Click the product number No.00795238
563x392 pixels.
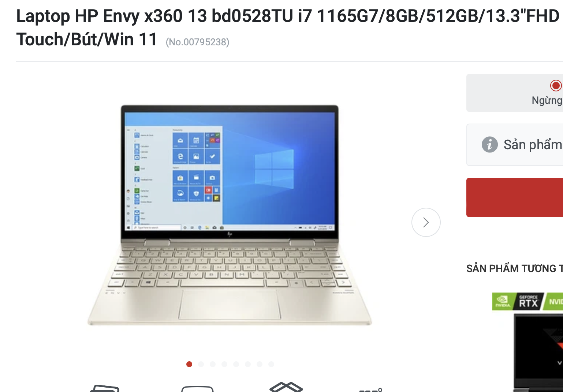198,42
